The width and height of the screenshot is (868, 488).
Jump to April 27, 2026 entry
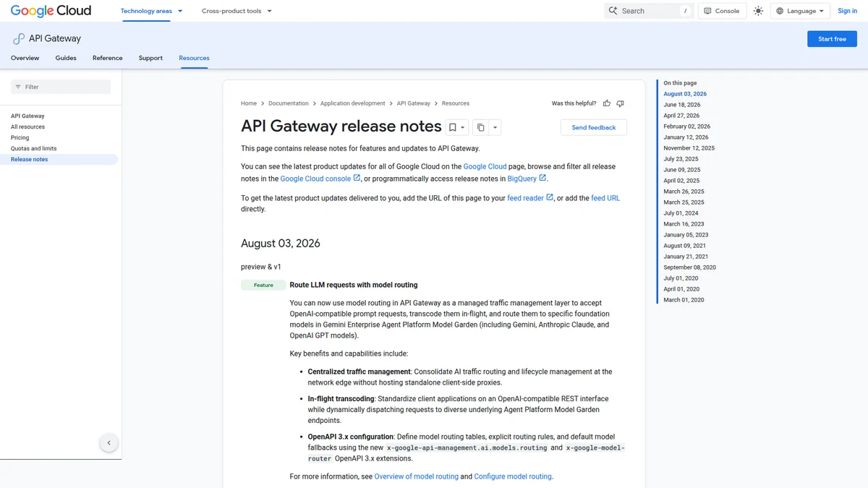pyautogui.click(x=681, y=116)
